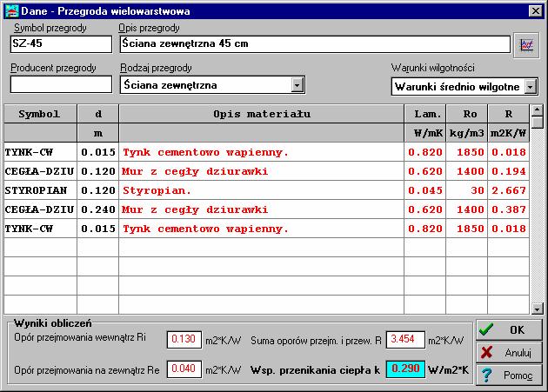Click the 'Opis materiału' column header
Image resolution: width=548 pixels, height=392 pixels.
(262, 114)
